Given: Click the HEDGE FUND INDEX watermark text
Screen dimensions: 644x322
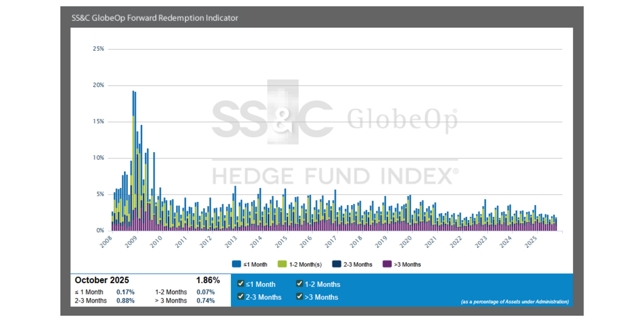Looking at the screenshot, I should coord(335,174).
